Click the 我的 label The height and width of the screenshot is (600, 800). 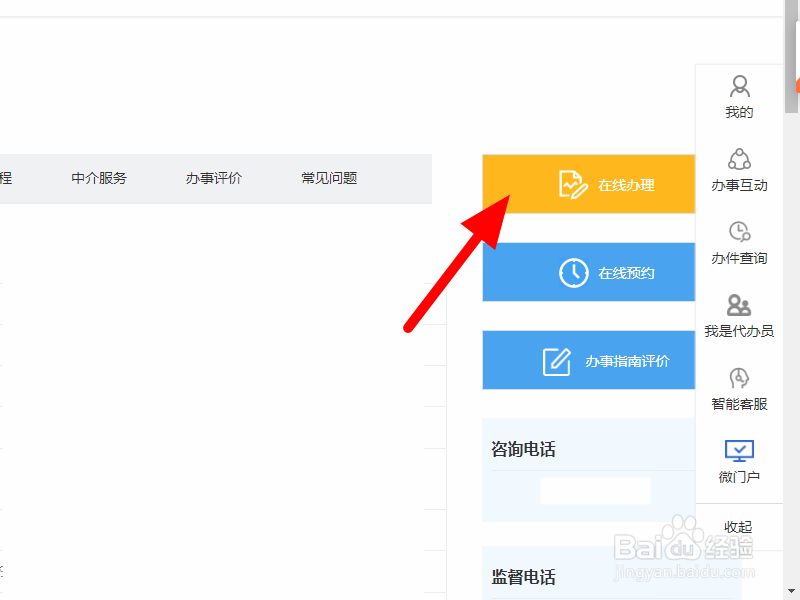[739, 112]
